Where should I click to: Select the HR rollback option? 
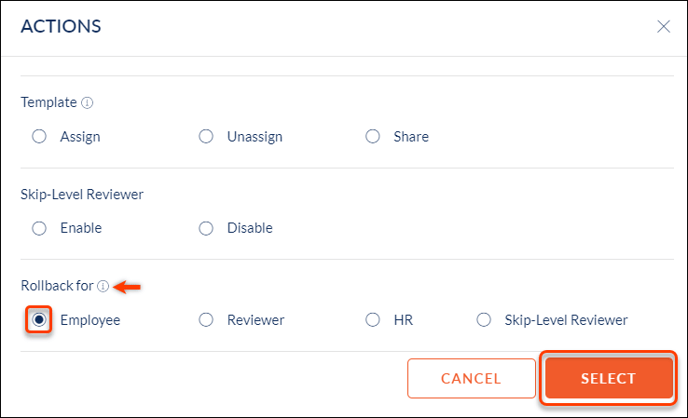coord(373,320)
